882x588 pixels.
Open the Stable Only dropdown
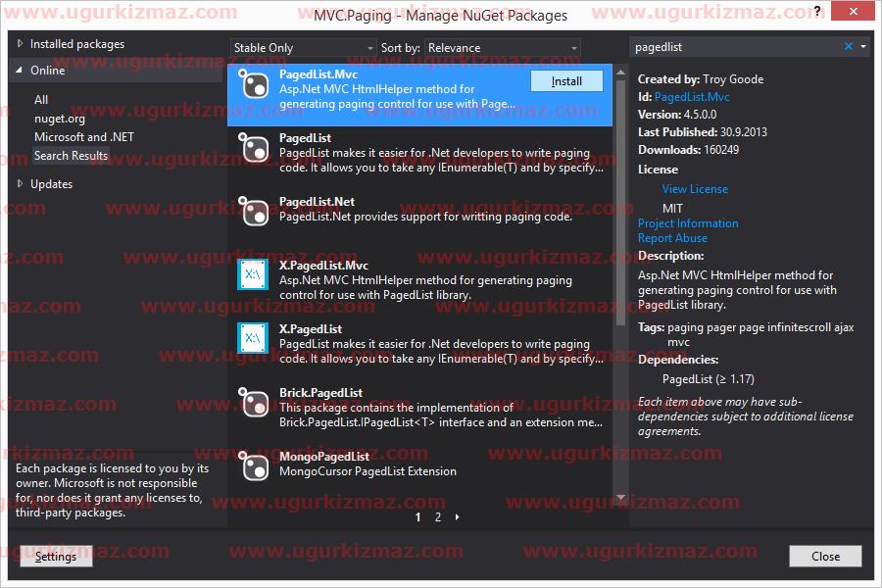303,48
